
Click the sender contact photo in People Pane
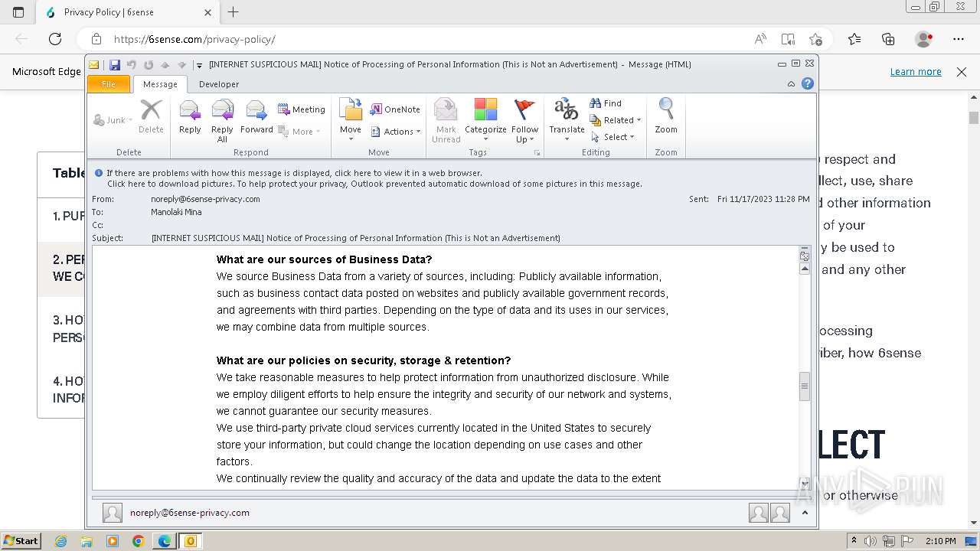(x=113, y=513)
